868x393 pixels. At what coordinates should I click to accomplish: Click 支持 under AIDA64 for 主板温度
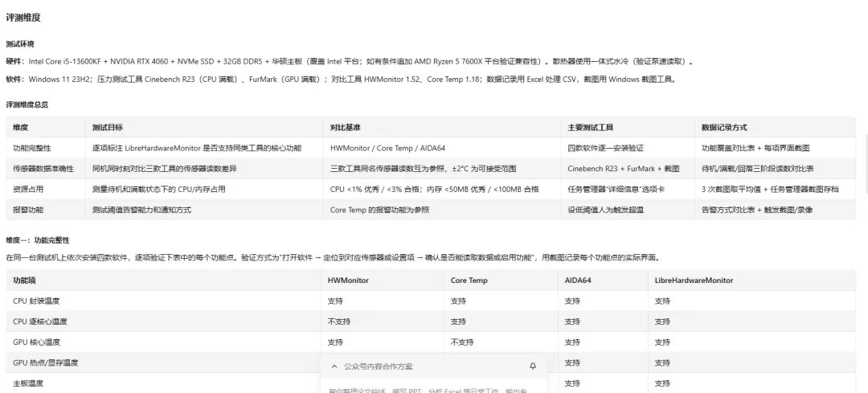[x=572, y=383]
